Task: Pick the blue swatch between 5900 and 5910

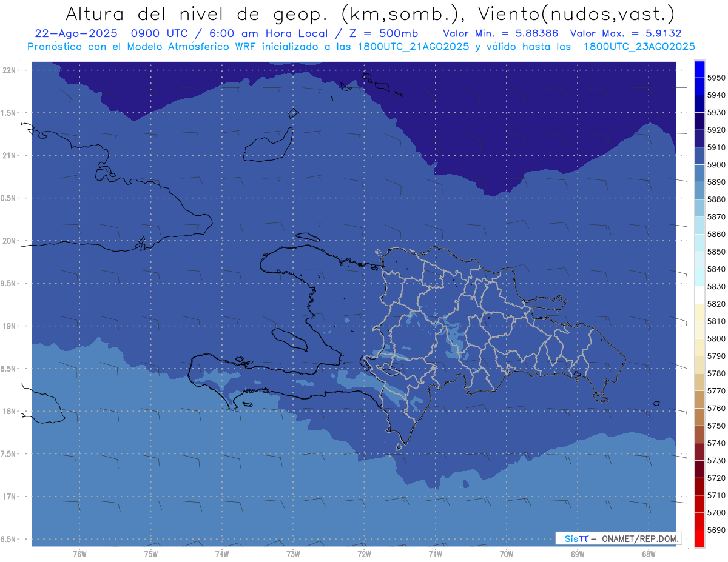Action: click(699, 156)
